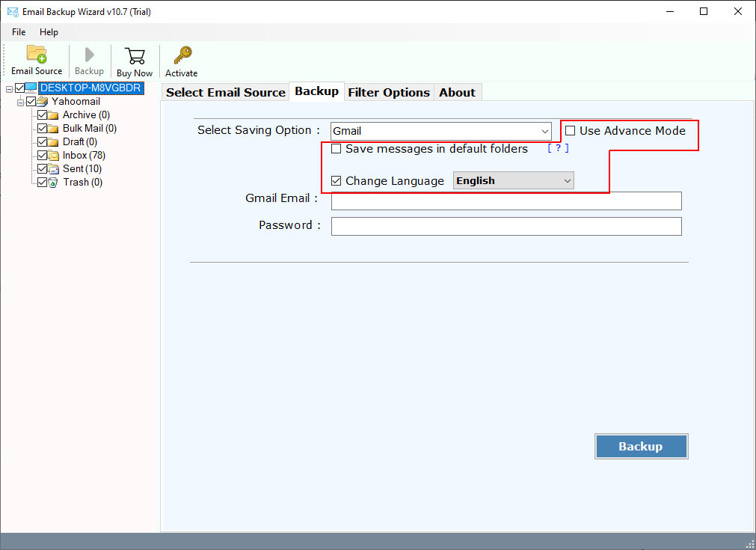The height and width of the screenshot is (550, 756).
Task: Switch to the About tab
Action: (x=457, y=92)
